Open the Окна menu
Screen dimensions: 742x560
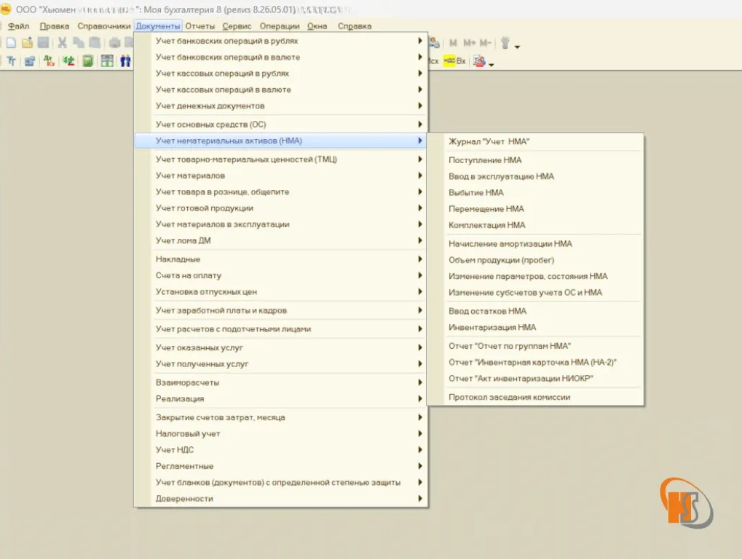point(317,26)
